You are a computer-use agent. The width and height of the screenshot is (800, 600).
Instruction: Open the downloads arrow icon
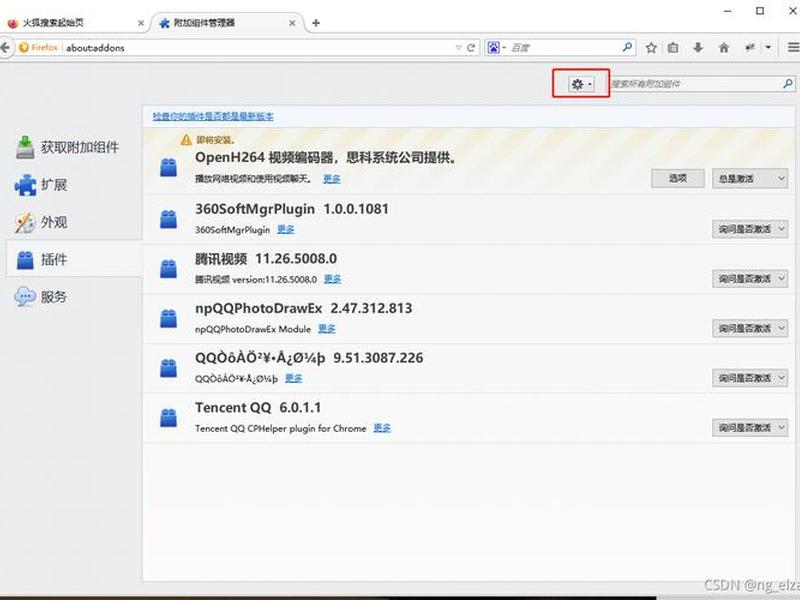pyautogui.click(x=698, y=48)
